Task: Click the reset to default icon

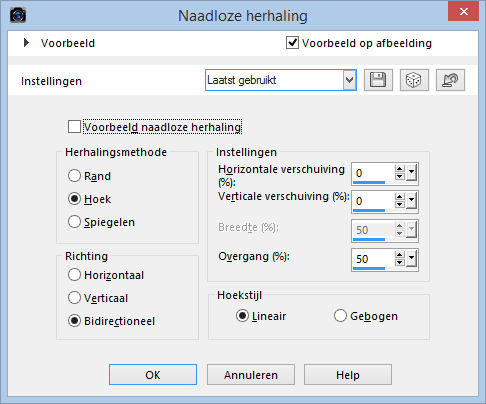Action: click(x=450, y=80)
